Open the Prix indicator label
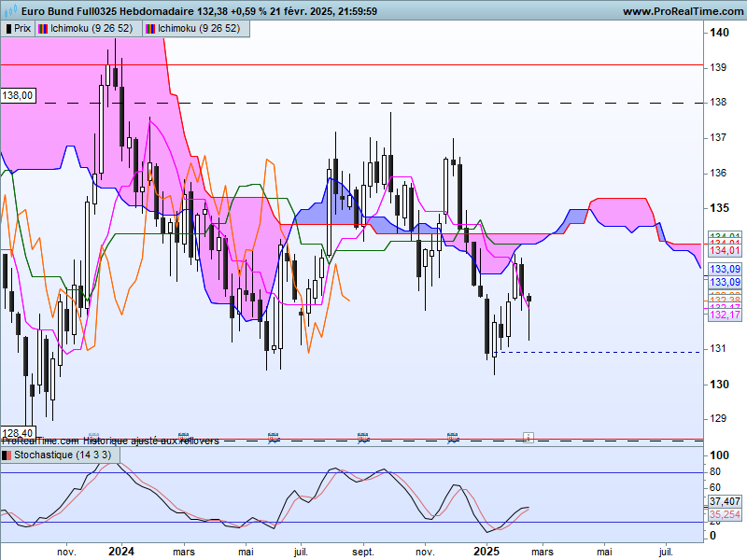This screenshot has height=560, width=747. tap(22, 29)
